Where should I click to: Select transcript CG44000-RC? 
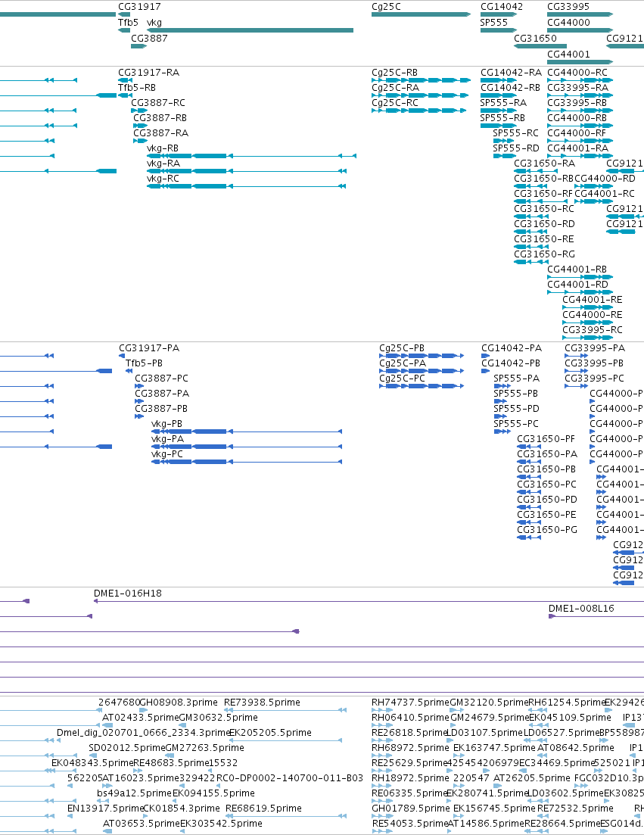point(577,73)
